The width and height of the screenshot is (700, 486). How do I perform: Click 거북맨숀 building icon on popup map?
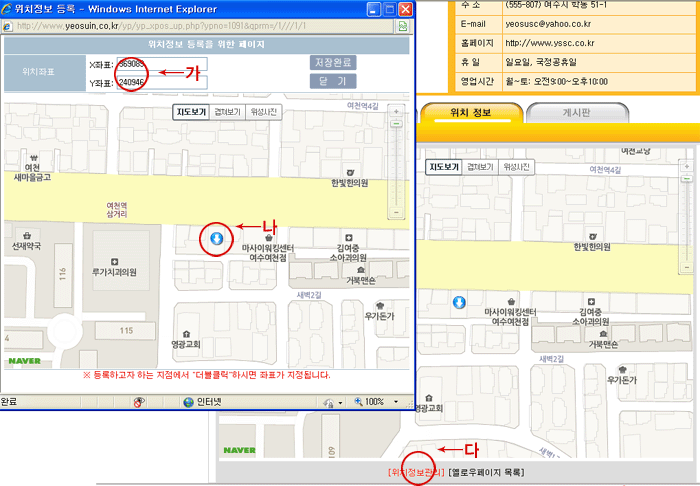coord(361,270)
